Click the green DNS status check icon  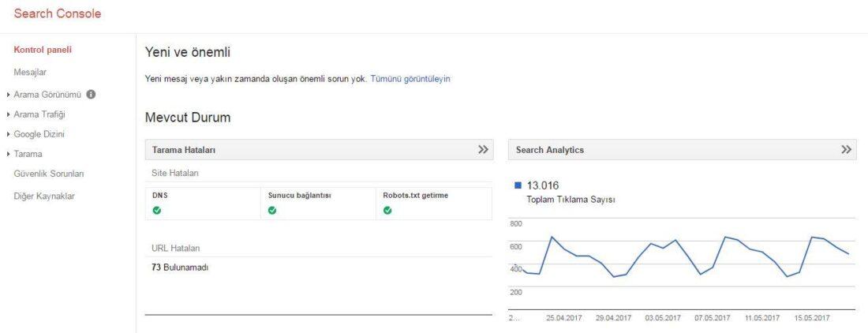click(157, 210)
